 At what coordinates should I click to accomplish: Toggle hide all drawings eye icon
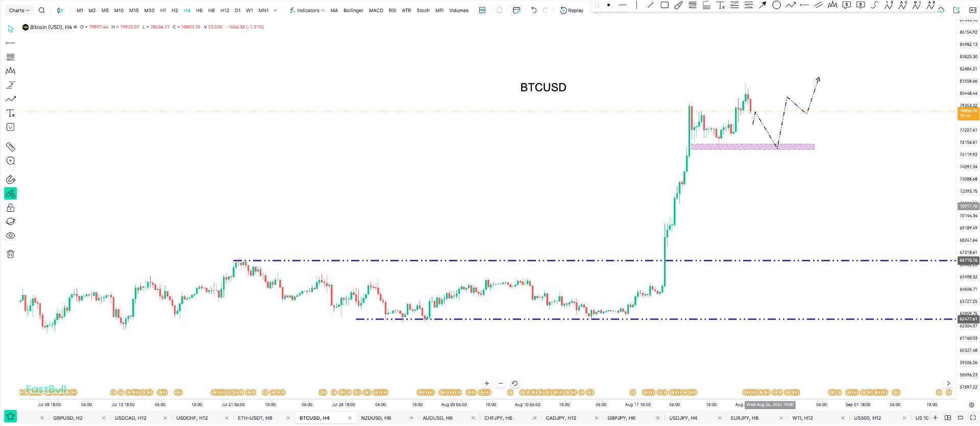click(10, 236)
